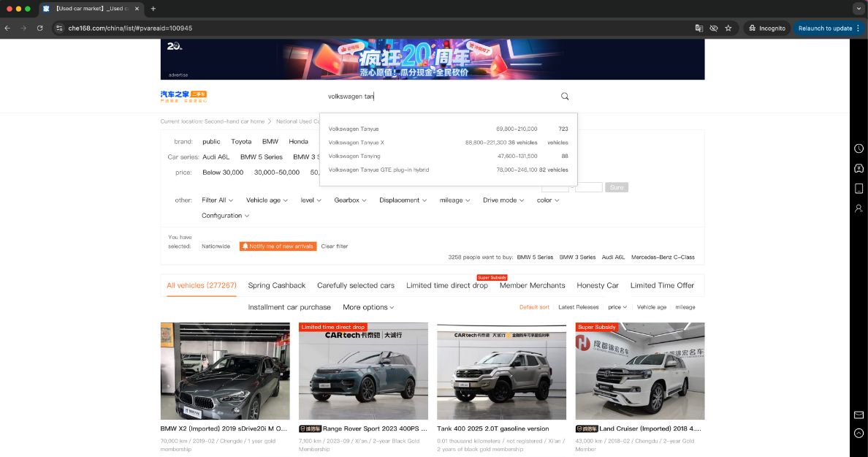Screen dimensions: 868x457
Task: Switch to Limited time direct drop tab
Action: click(x=447, y=286)
